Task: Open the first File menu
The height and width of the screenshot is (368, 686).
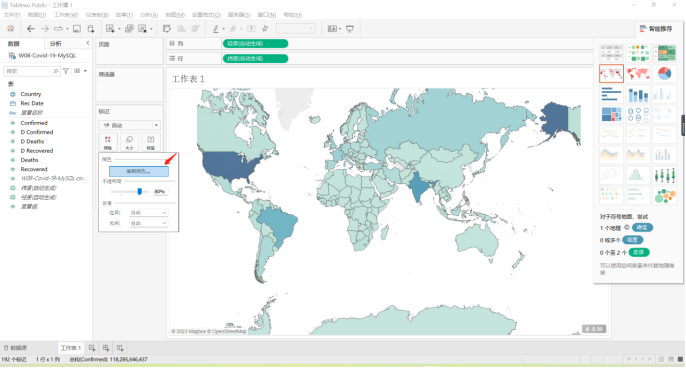Action: [12, 15]
